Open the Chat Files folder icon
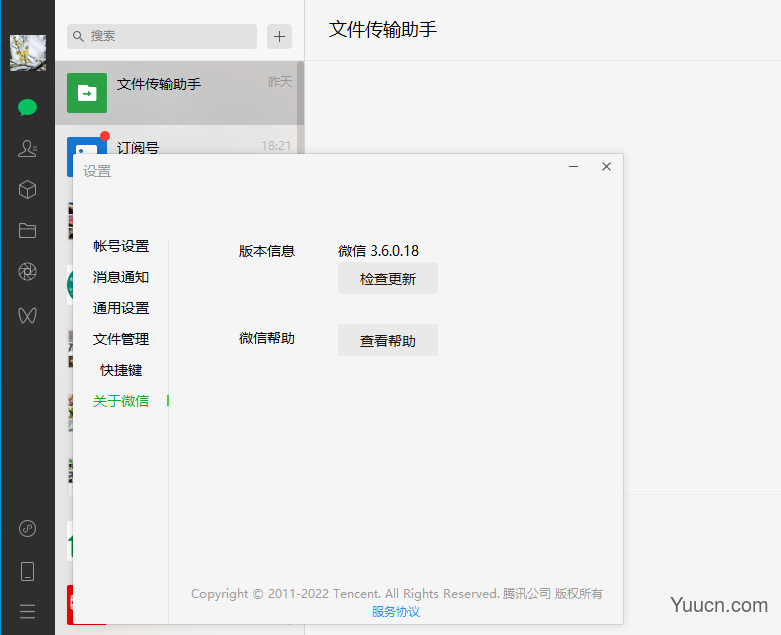 (x=27, y=231)
